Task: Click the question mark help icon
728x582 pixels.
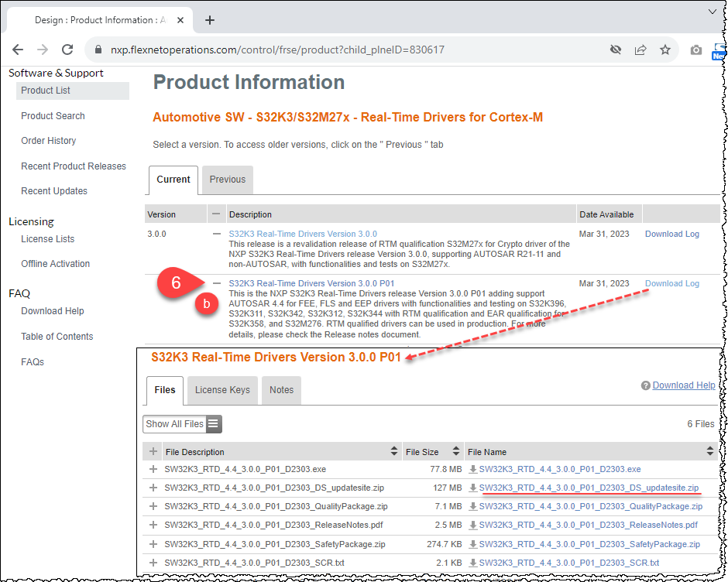Action: coord(645,385)
